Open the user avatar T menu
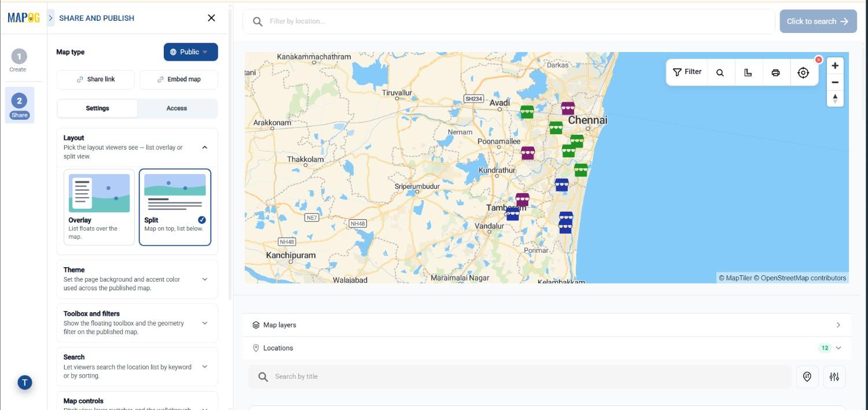 [24, 382]
